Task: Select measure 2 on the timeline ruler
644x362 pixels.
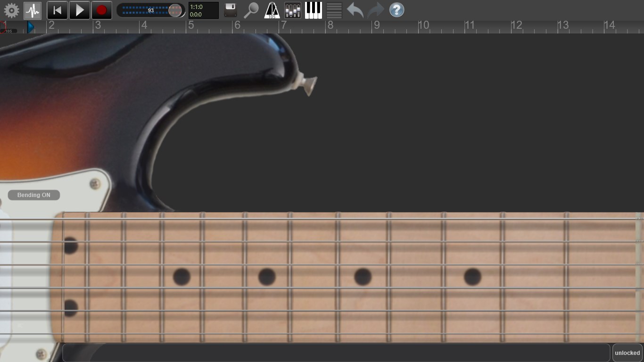Action: pos(52,26)
